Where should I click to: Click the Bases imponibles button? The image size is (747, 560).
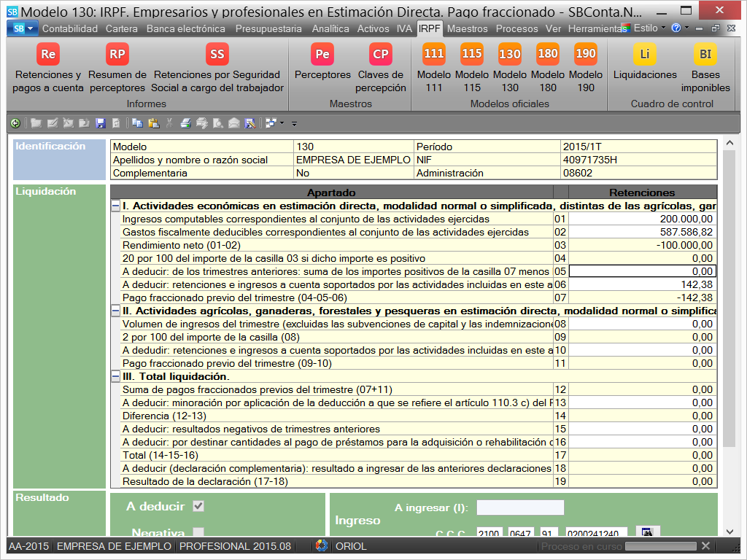click(705, 68)
